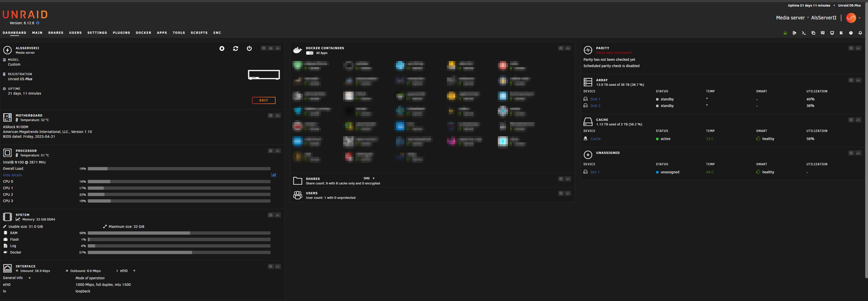Click the green padlock security icon
The width and height of the screenshot is (868, 301).
(x=785, y=33)
